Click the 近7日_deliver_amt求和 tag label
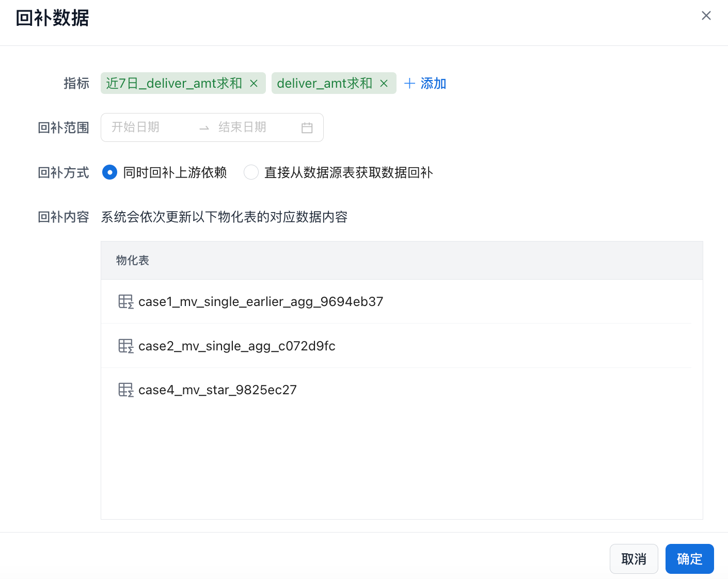The height and width of the screenshot is (579, 728). pyautogui.click(x=174, y=84)
